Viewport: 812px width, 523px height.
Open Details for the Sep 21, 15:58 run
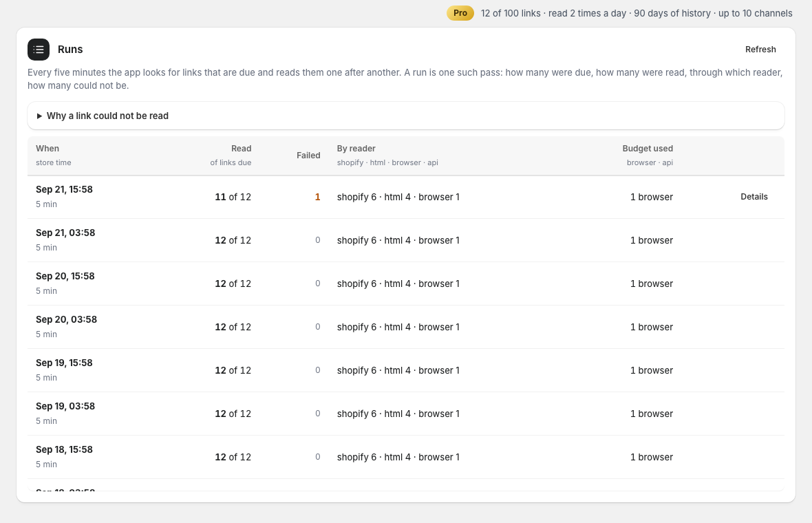click(754, 197)
